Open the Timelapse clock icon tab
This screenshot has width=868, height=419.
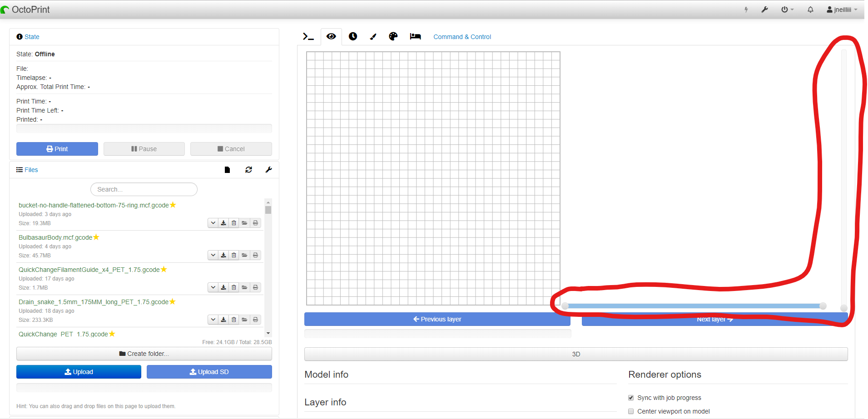353,36
